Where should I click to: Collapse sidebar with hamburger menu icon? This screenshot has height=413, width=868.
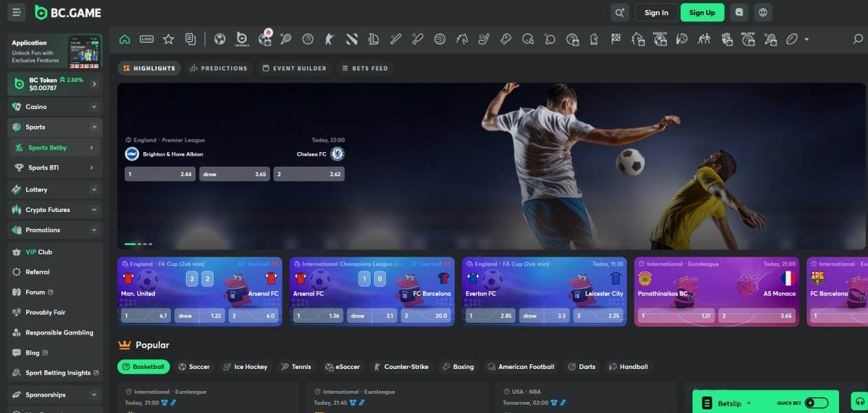pos(17,12)
